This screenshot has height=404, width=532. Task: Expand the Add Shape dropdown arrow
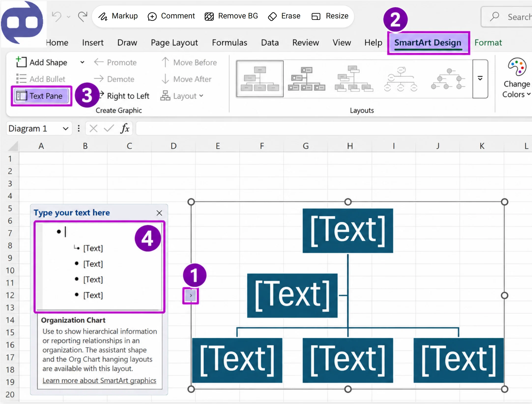[x=83, y=62]
